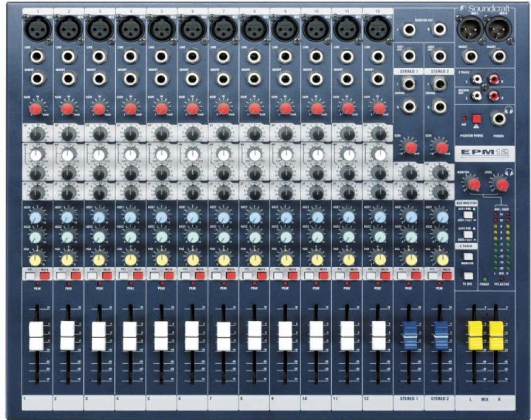Mute the Stereo 2 channel
The width and height of the screenshot is (531, 420).
click(x=446, y=275)
